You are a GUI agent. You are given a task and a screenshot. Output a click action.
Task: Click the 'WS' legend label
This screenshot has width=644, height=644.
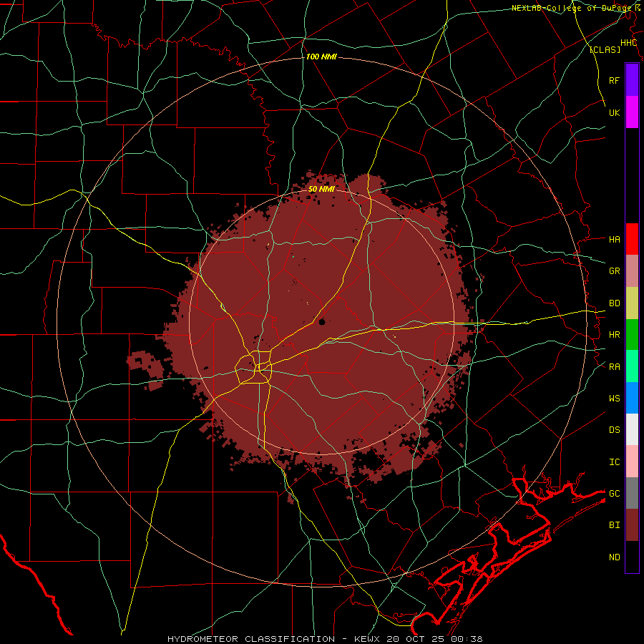pos(614,398)
